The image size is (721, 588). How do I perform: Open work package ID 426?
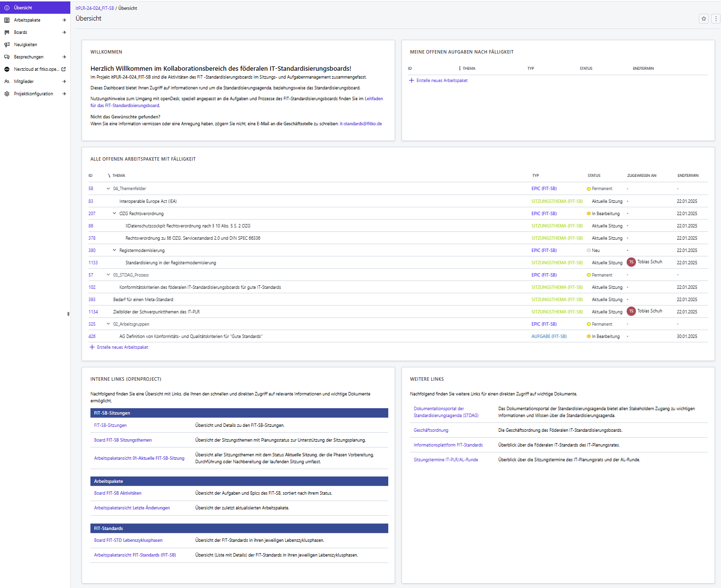tap(92, 336)
